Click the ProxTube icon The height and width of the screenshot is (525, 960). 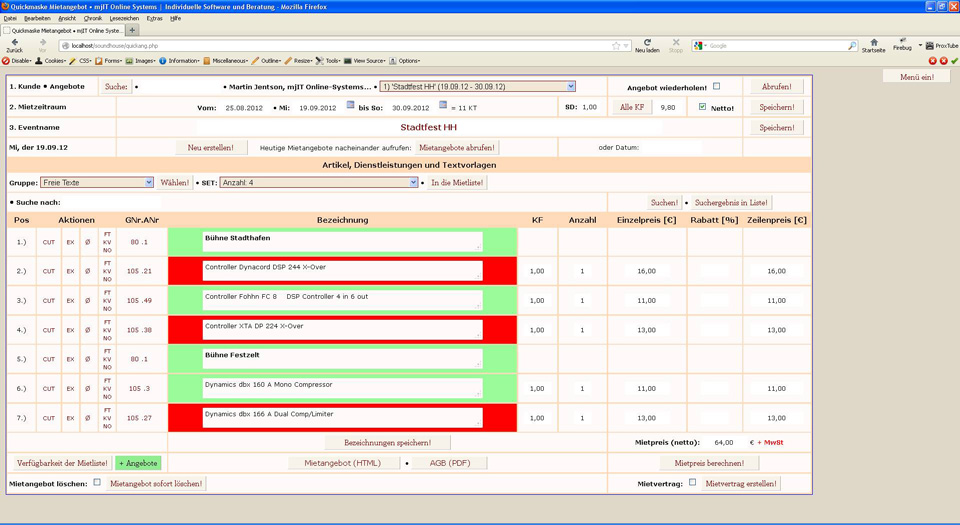929,45
